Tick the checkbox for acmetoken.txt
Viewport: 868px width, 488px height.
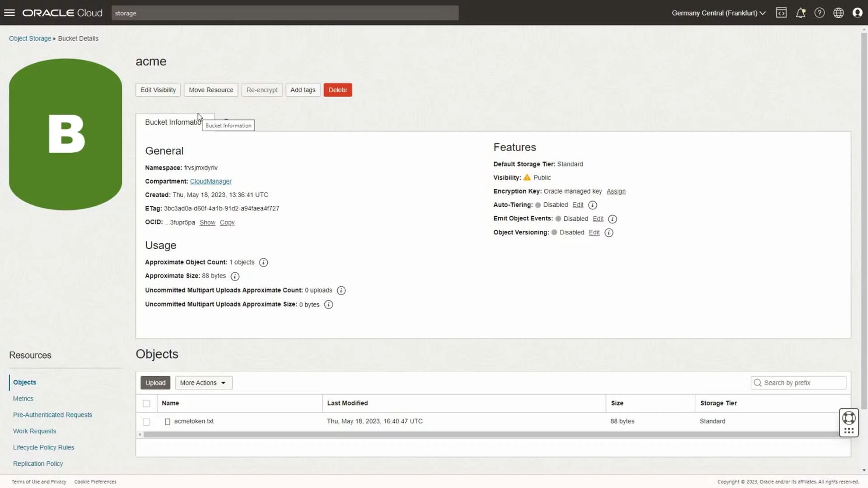point(146,422)
